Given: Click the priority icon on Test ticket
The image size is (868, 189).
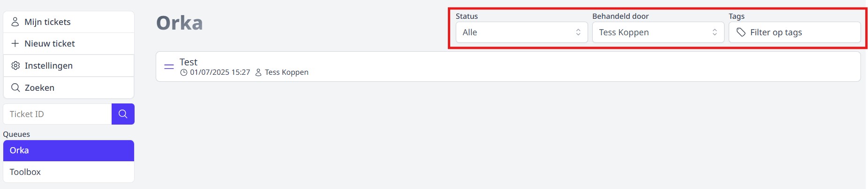Looking at the screenshot, I should click(x=169, y=67).
